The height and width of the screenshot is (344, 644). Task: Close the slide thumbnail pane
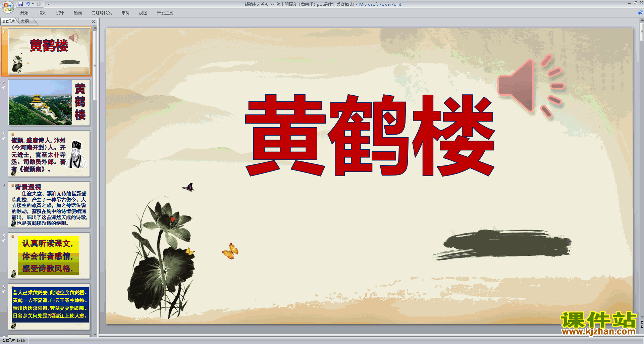[x=94, y=21]
